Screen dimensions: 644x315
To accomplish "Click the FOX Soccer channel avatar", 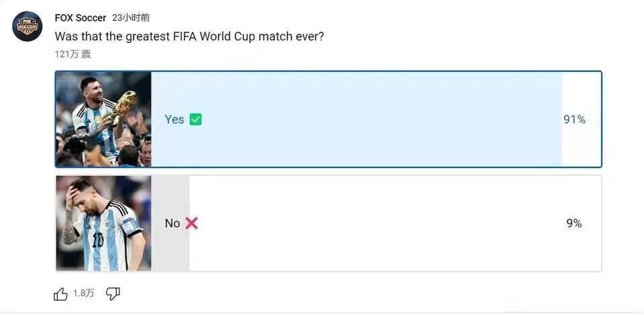I will pos(28,26).
